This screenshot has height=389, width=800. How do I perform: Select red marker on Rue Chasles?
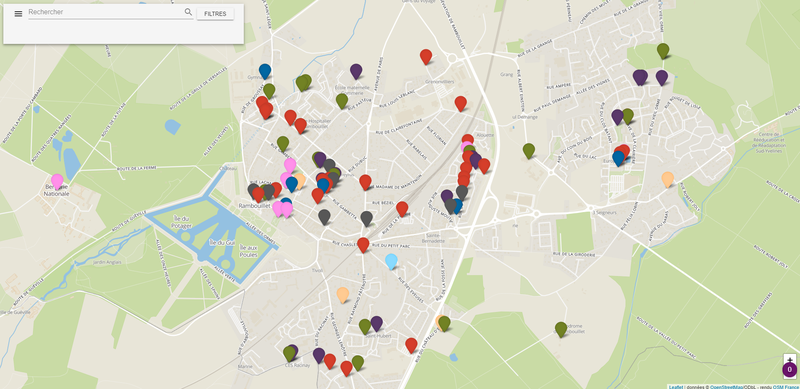pyautogui.click(x=363, y=245)
